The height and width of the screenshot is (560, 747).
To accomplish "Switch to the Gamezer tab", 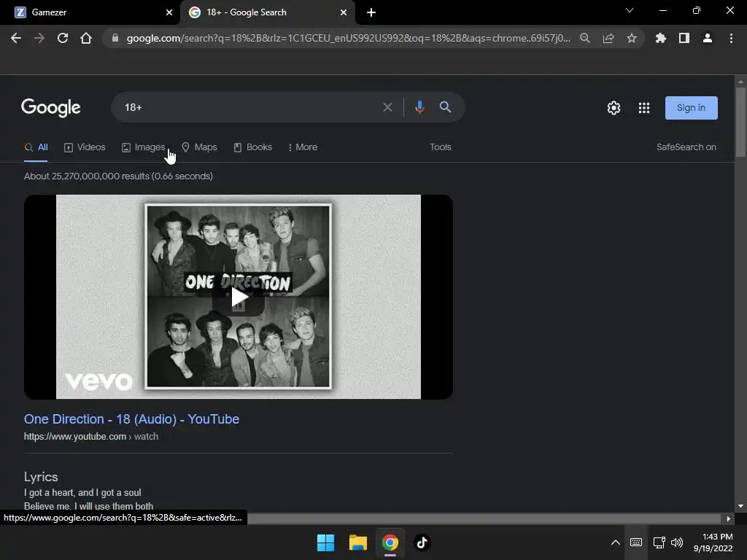I will pos(90,12).
